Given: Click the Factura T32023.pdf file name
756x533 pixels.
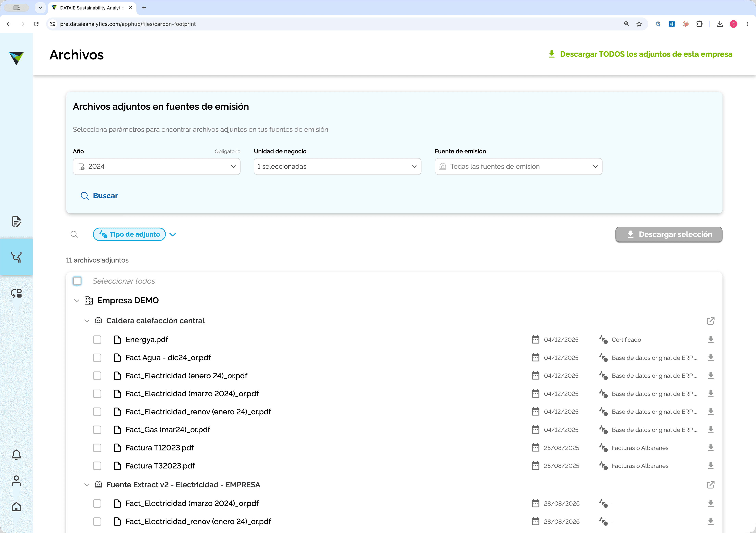Looking at the screenshot, I should point(160,466).
